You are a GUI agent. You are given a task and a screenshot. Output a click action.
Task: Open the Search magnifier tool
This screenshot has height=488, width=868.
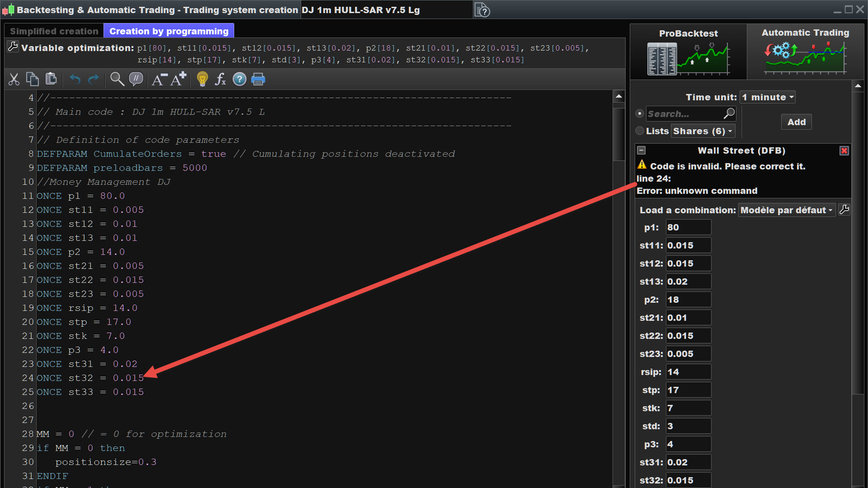click(x=117, y=80)
